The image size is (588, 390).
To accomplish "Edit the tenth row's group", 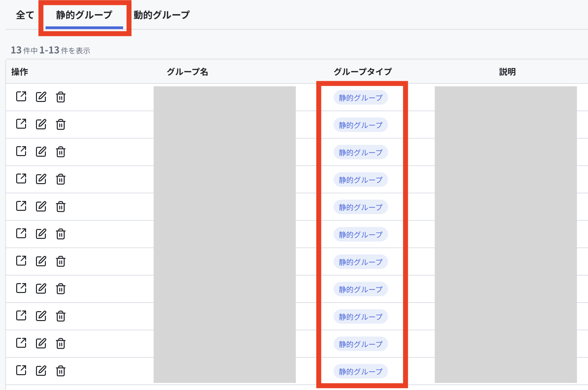I will coord(41,343).
